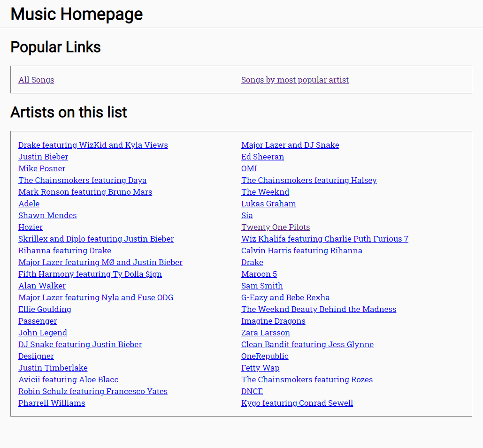This screenshot has height=448, width=483.
Task: Select John Legend link
Action: pos(43,332)
